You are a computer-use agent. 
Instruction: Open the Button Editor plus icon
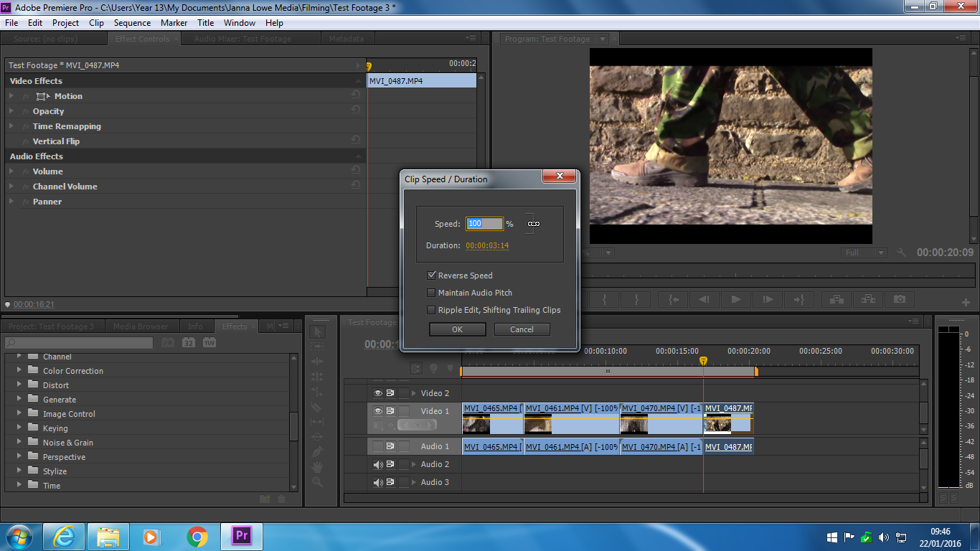point(966,302)
